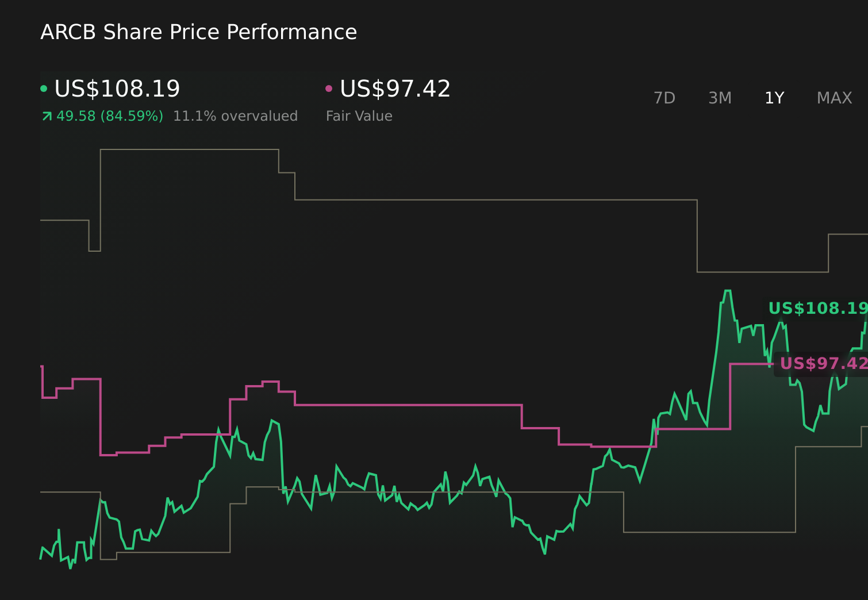Click the US$108.19 share price header value
The image size is (868, 600).
tap(117, 89)
